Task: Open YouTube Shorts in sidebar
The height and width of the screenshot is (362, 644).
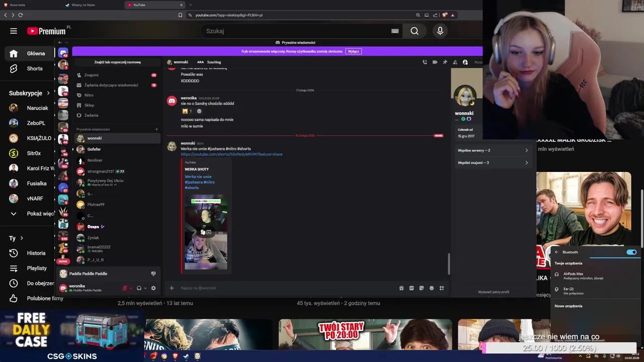Action: tap(29, 68)
